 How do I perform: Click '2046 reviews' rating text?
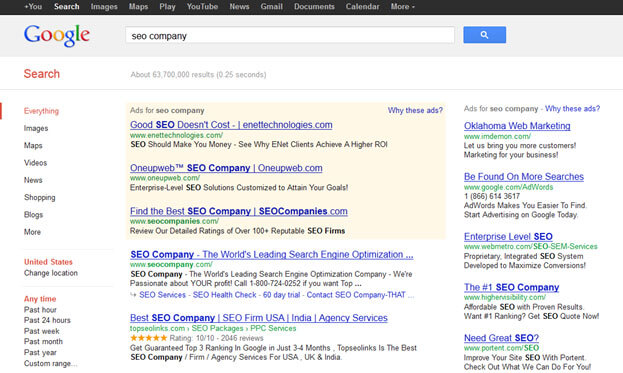(x=242, y=338)
